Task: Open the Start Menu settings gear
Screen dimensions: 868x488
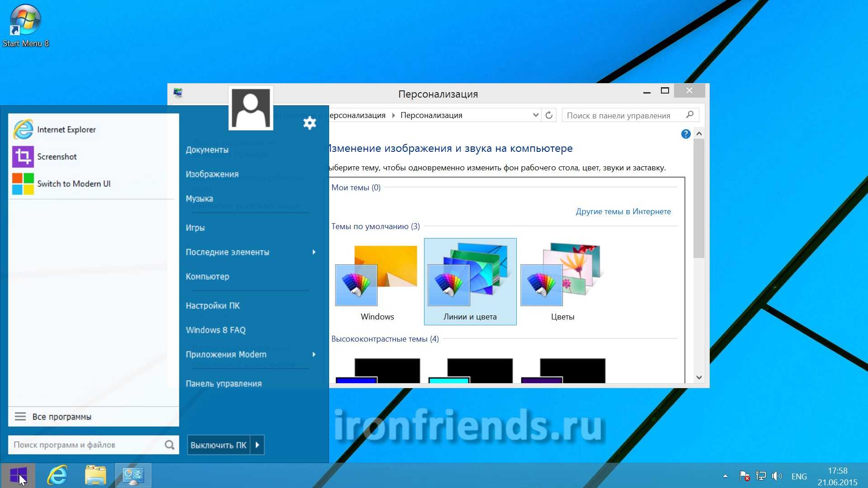Action: pyautogui.click(x=309, y=123)
